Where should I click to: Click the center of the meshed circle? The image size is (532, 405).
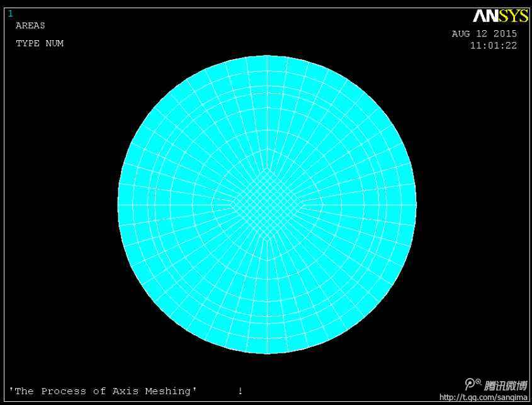coord(267,205)
